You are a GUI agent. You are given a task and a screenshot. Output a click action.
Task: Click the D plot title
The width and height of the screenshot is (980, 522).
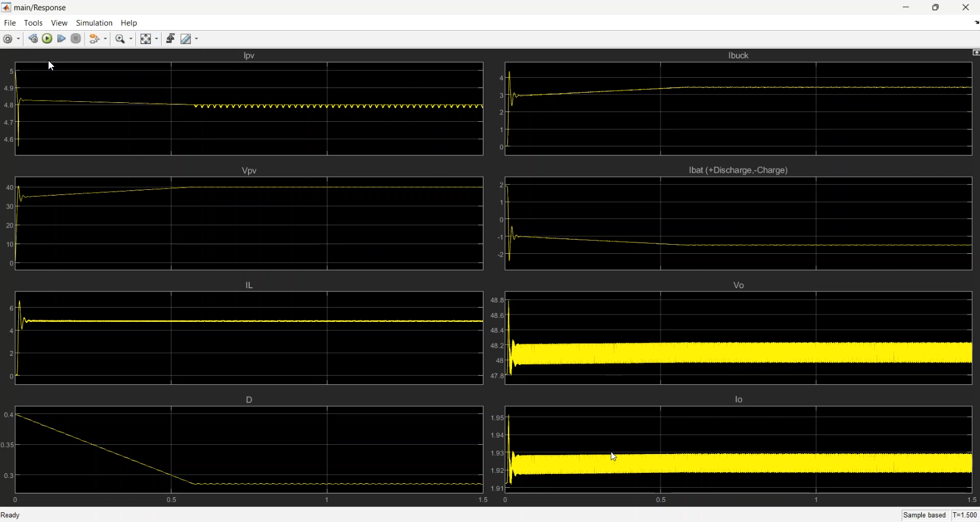249,400
